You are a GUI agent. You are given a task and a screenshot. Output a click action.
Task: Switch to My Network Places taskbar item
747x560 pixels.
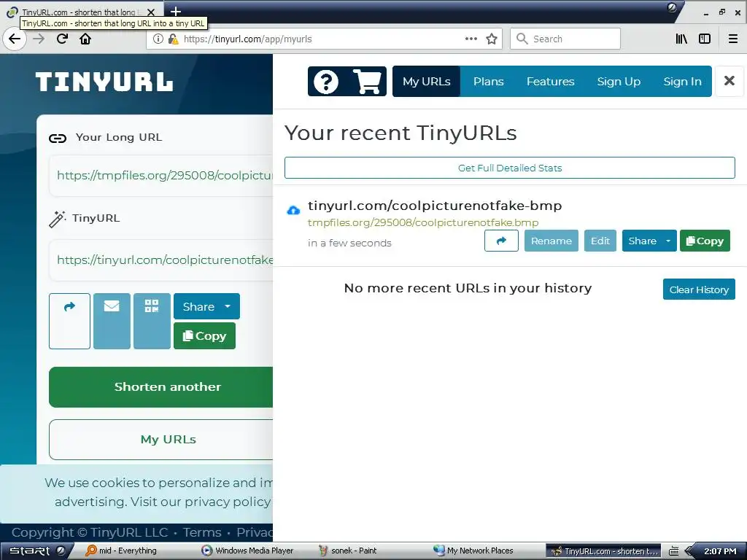473,551
